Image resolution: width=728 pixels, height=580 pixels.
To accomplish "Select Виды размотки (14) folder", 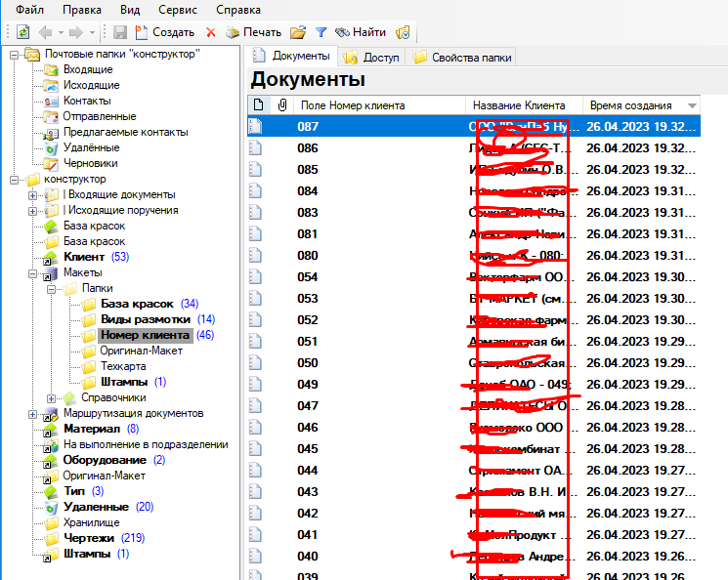I will [x=158, y=319].
